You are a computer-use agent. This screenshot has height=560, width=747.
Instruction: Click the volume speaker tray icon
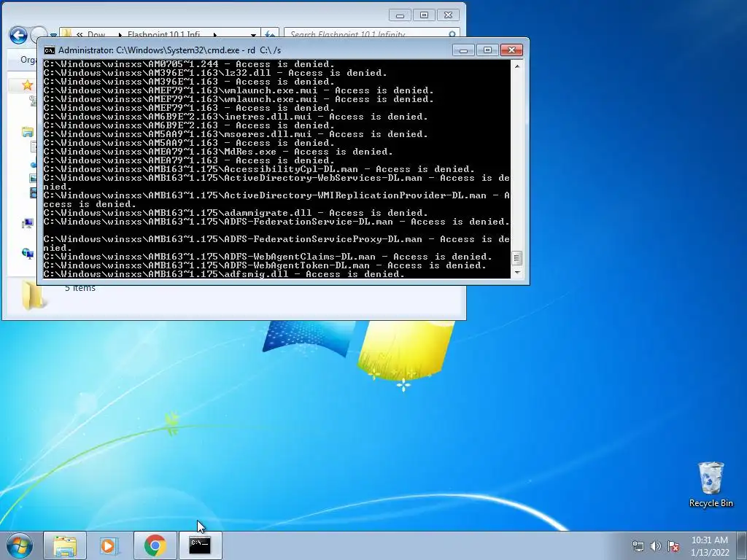coord(656,545)
